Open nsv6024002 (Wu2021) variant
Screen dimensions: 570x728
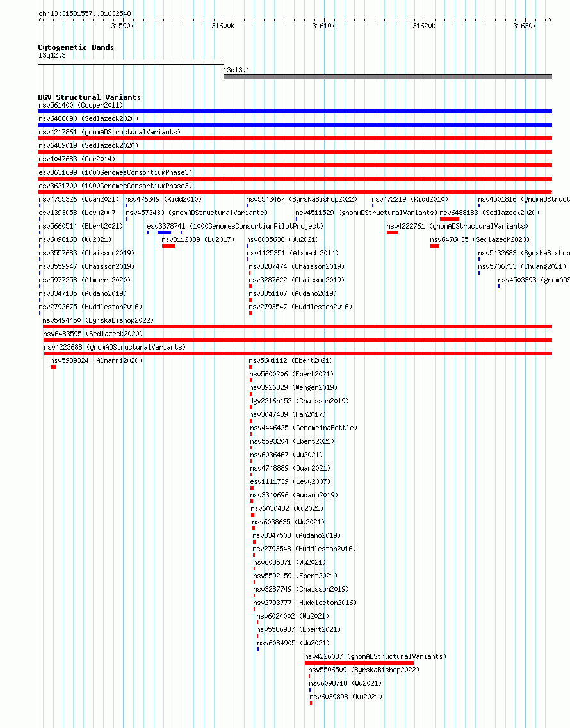point(293,617)
